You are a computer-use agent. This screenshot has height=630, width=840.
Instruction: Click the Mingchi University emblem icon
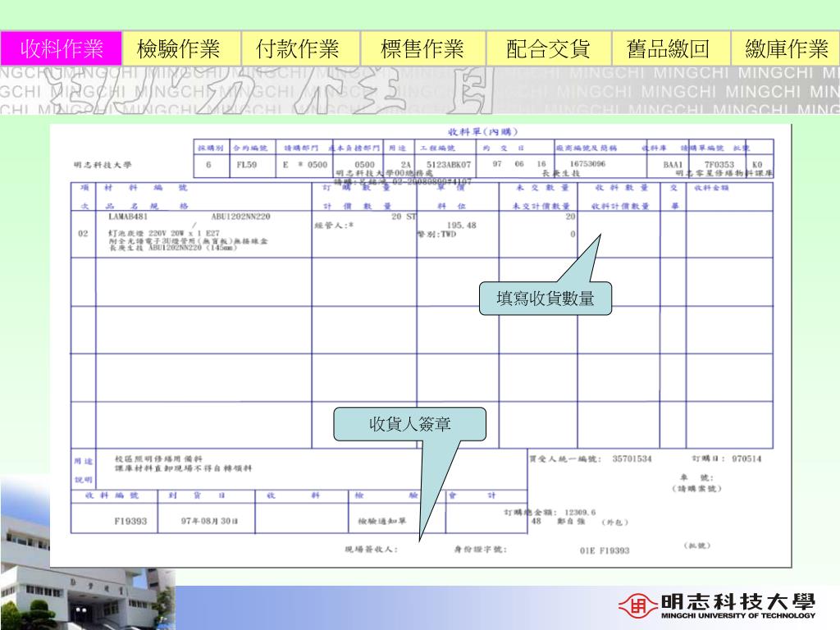(637, 606)
